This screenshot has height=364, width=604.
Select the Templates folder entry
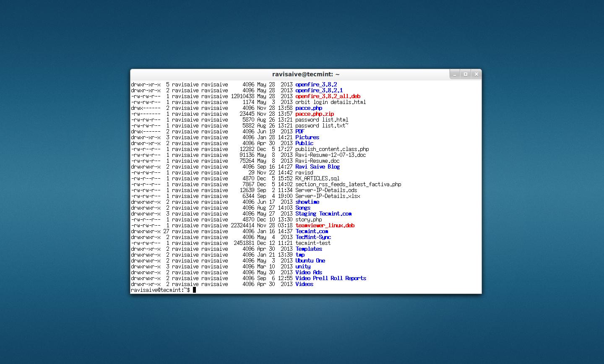click(x=309, y=249)
